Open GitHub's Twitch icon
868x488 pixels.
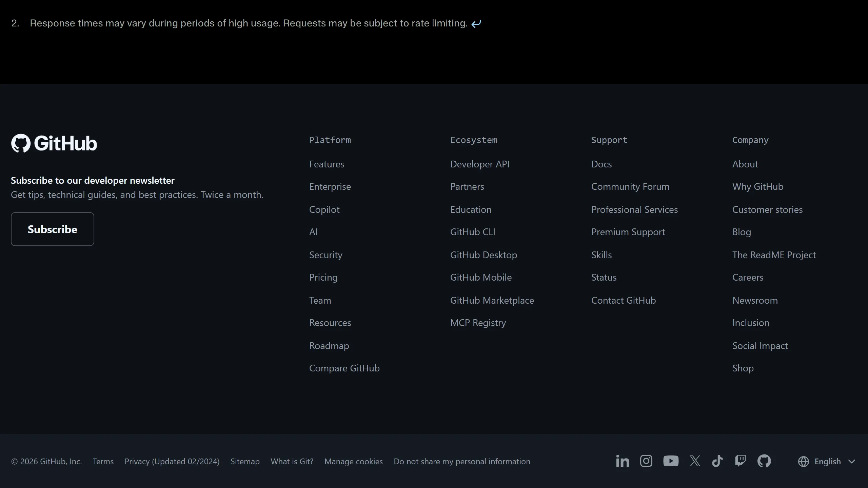coord(740,461)
